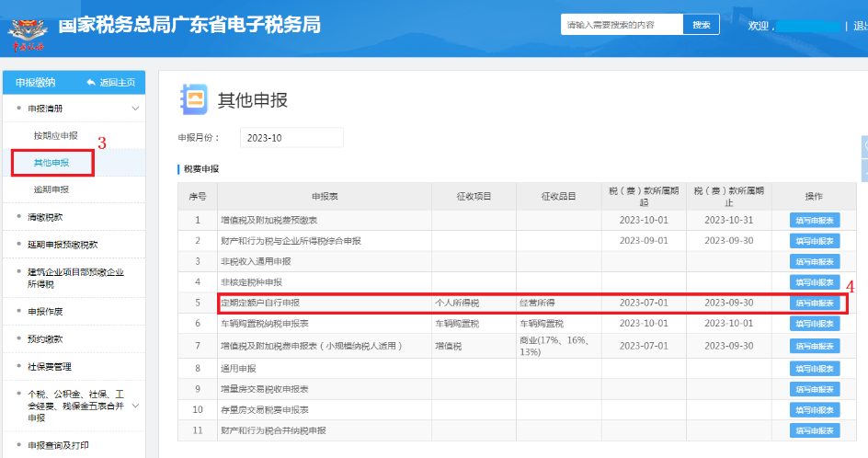Screen dimensions: 868x458
Task: Fill in form for 存量房交易税费申报表
Action: click(815, 410)
